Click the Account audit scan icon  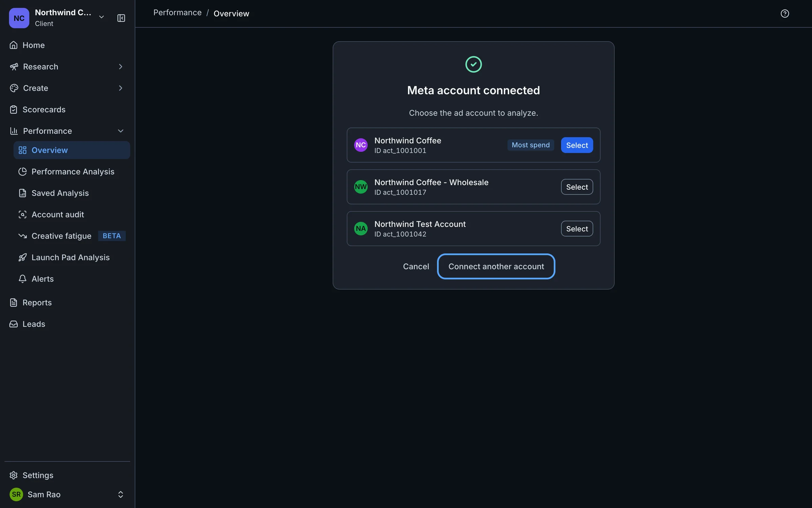pyautogui.click(x=22, y=214)
